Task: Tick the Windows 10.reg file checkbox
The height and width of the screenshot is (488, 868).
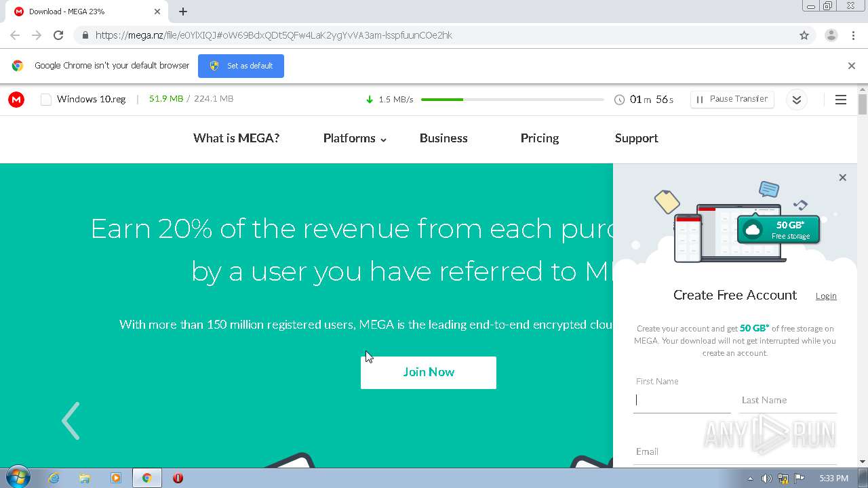Action: [46, 100]
